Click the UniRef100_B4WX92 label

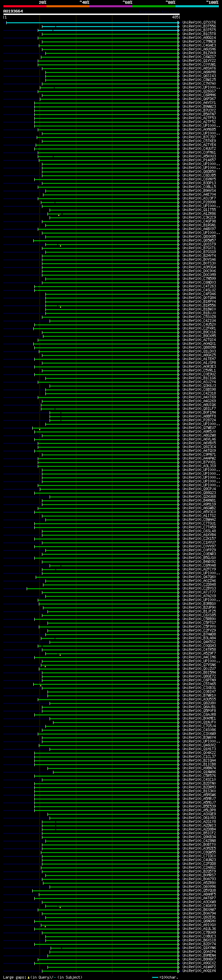[x=199, y=562]
